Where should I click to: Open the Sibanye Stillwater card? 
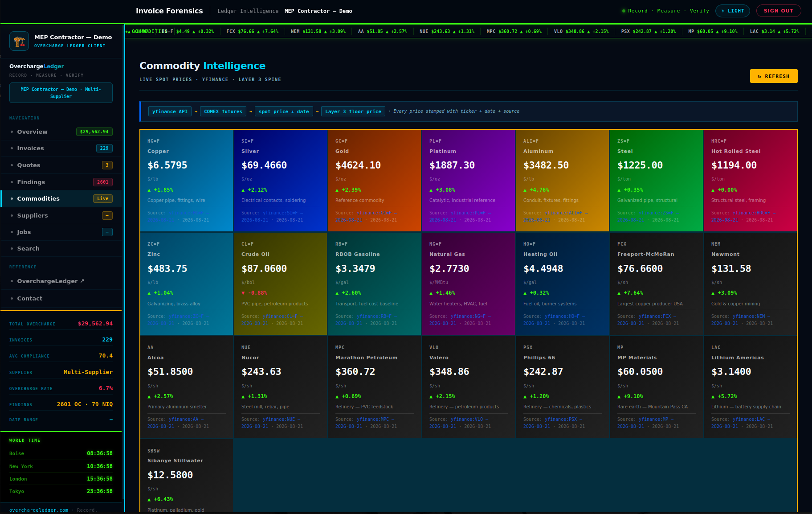pos(187,477)
